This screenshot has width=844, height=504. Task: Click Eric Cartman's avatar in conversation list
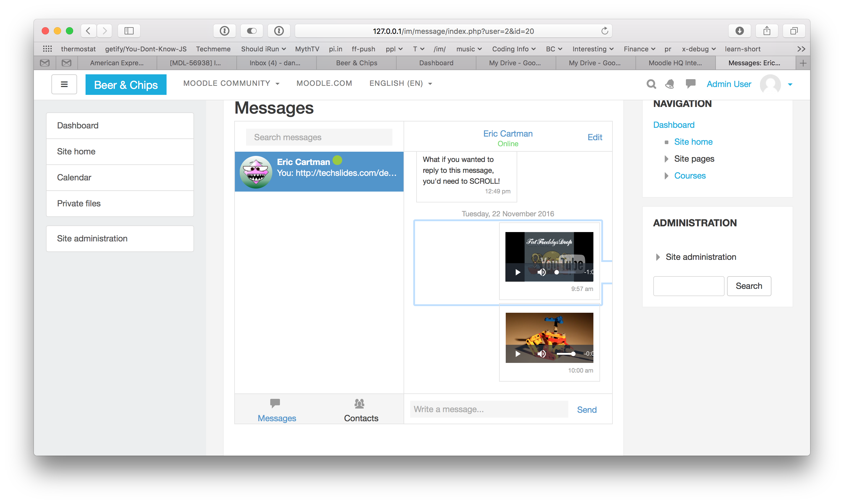point(255,172)
